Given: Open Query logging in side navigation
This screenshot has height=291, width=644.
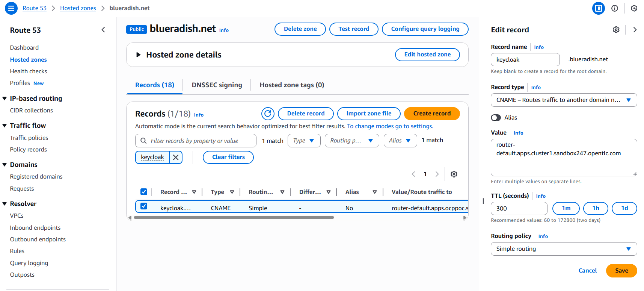Looking at the screenshot, I should click(29, 263).
